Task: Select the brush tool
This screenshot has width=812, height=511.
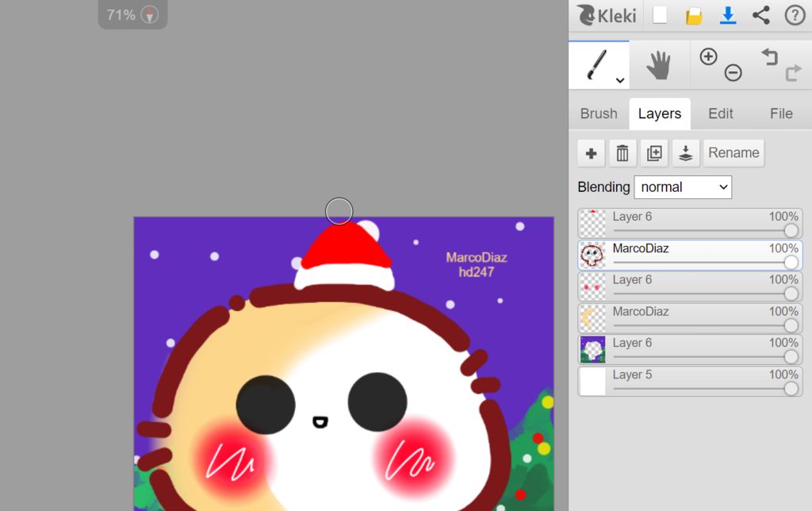Action: click(x=597, y=65)
